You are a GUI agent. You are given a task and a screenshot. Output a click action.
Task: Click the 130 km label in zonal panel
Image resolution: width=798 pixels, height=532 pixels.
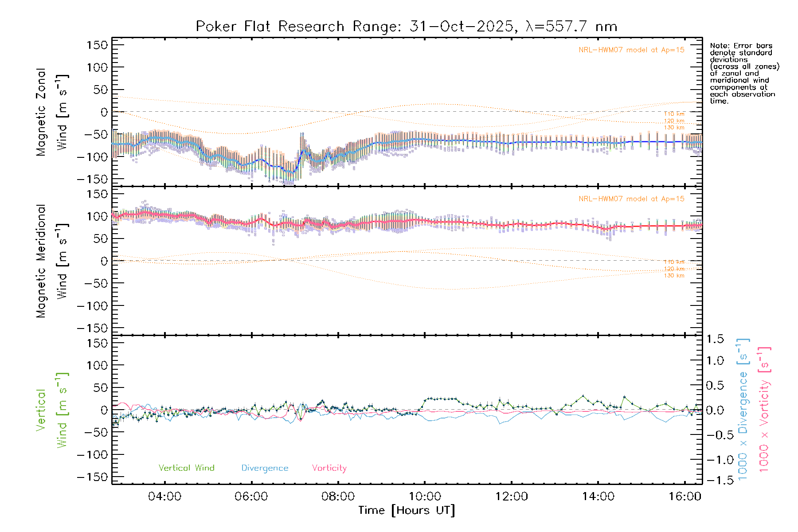(x=674, y=128)
